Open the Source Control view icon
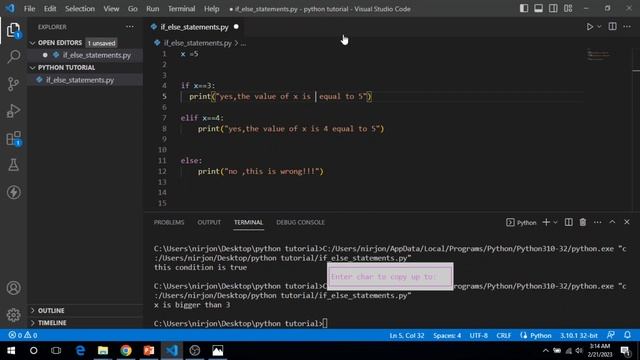Viewport: 640px width, 360px height. click(13, 84)
